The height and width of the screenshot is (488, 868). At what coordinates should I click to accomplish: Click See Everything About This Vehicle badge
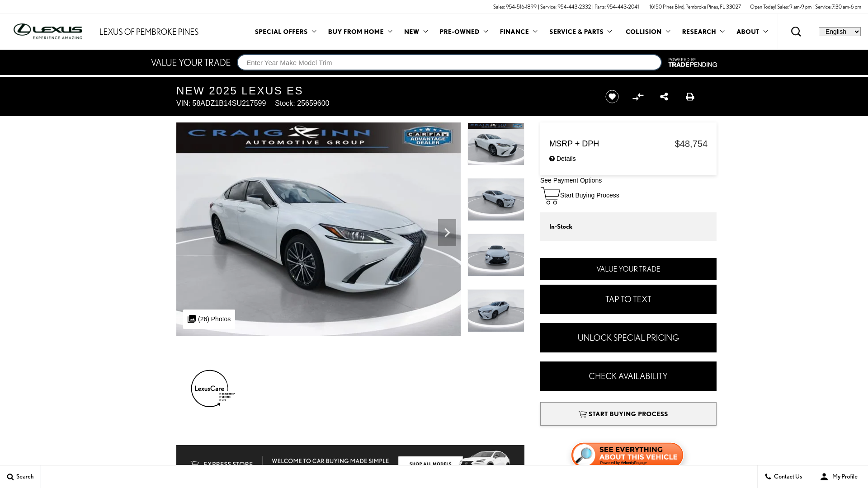[627, 454]
